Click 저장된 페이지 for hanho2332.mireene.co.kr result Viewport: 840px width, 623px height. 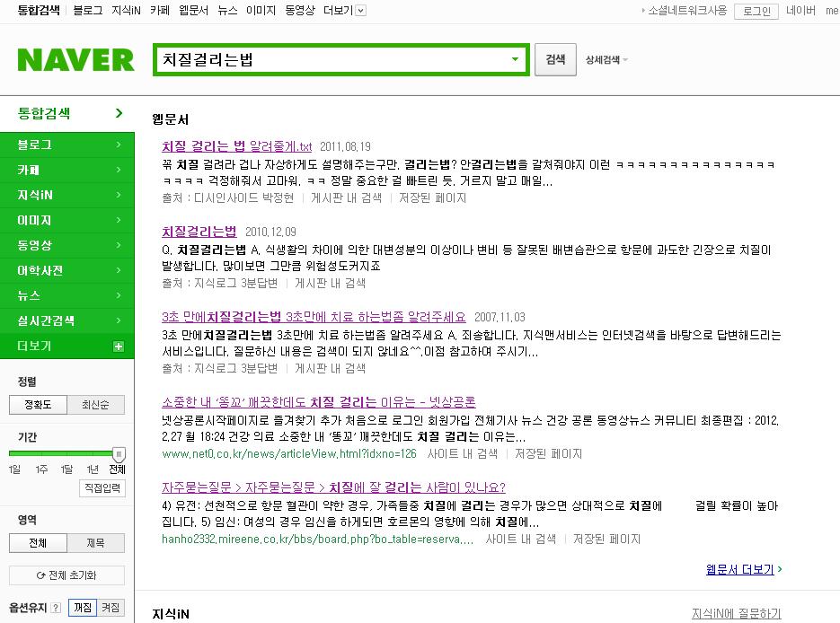607,539
